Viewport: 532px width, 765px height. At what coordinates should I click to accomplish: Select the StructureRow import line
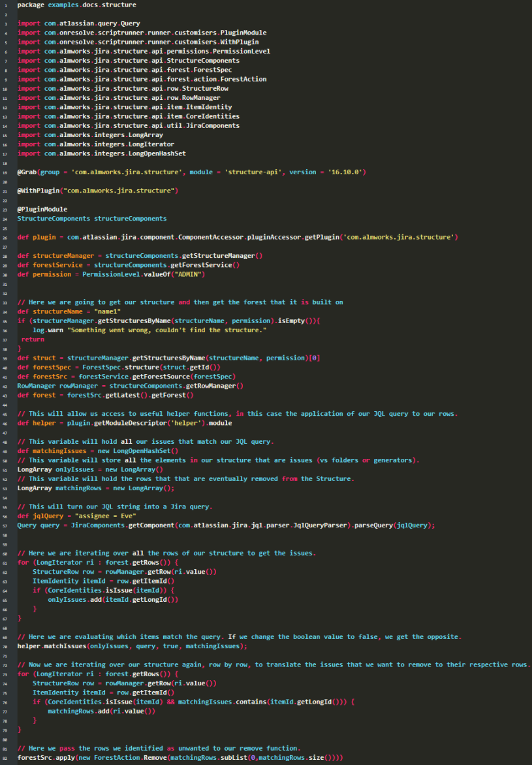pyautogui.click(x=123, y=88)
